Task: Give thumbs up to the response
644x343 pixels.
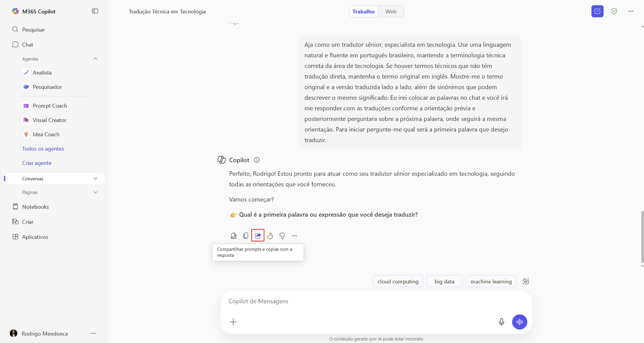Action: 270,236
